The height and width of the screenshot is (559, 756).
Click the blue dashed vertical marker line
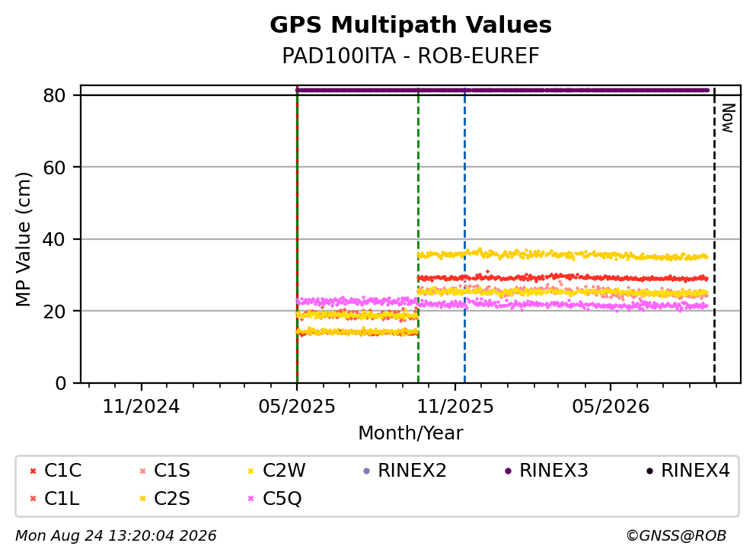click(x=464, y=236)
